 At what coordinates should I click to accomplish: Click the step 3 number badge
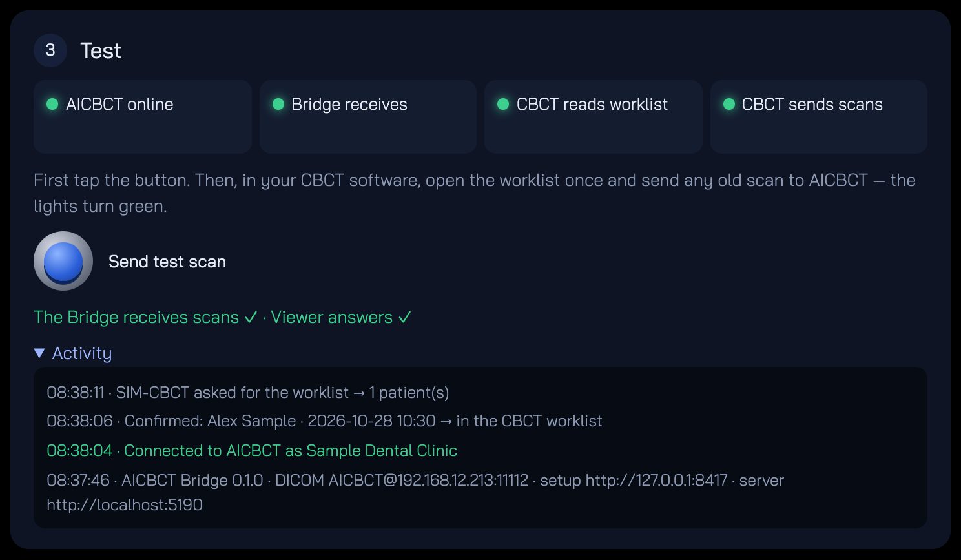click(50, 50)
